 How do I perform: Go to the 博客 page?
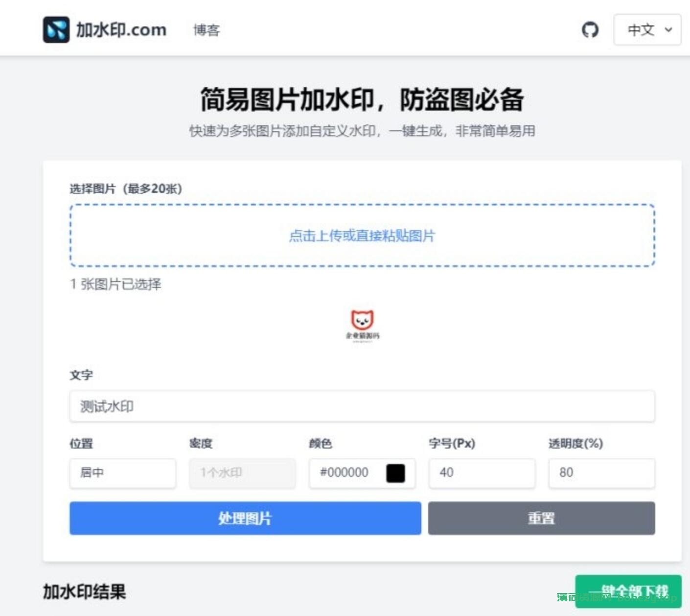pyautogui.click(x=207, y=30)
